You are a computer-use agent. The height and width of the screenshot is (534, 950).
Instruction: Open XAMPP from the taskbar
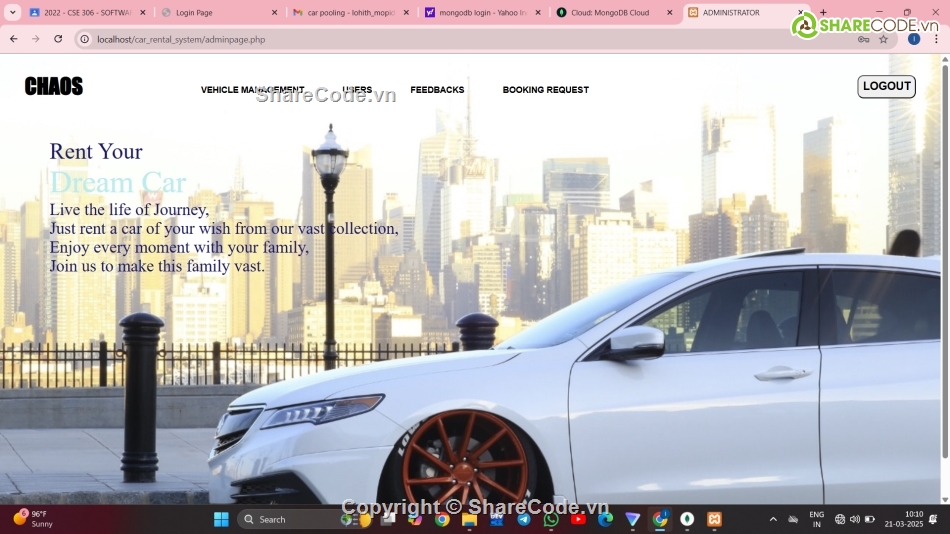click(714, 519)
